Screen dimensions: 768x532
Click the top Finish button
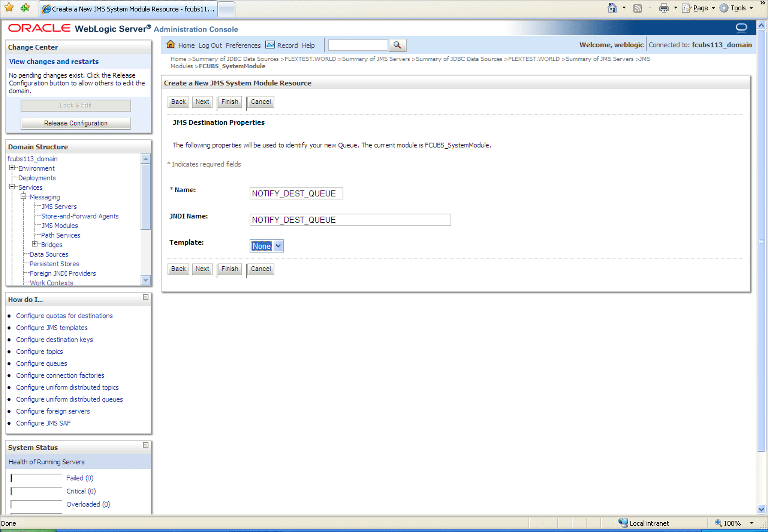229,102
